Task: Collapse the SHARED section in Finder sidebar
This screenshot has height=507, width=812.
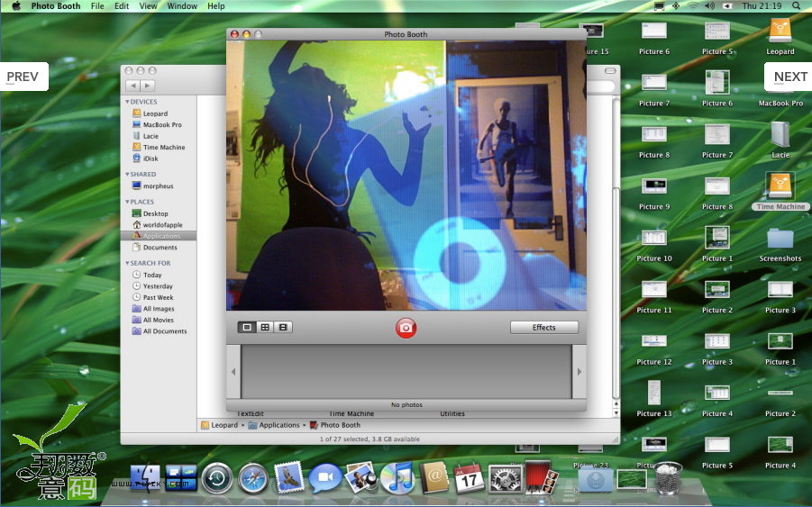Action: point(127,175)
